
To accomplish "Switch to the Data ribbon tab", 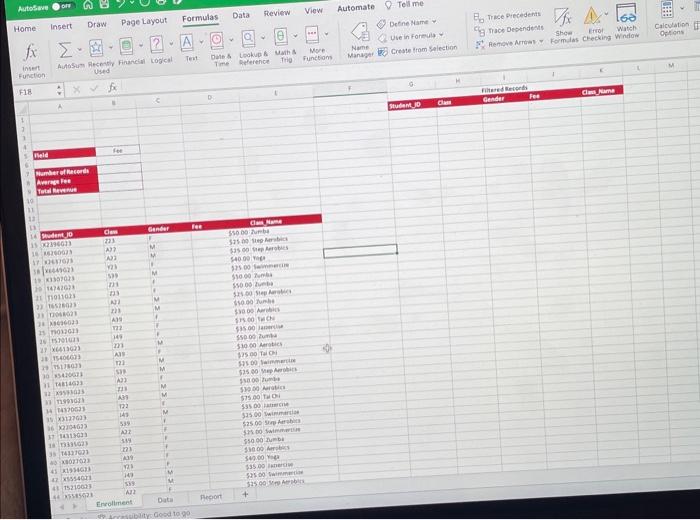I will point(241,15).
